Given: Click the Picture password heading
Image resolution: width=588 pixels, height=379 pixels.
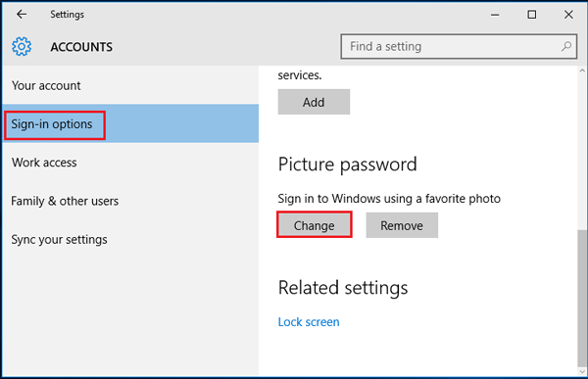Looking at the screenshot, I should click(x=347, y=165).
